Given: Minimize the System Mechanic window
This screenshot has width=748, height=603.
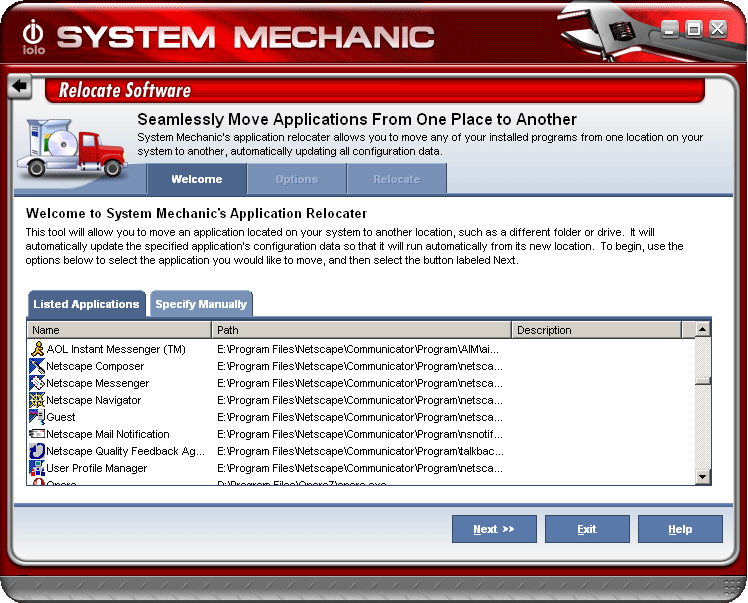Looking at the screenshot, I should click(669, 29).
